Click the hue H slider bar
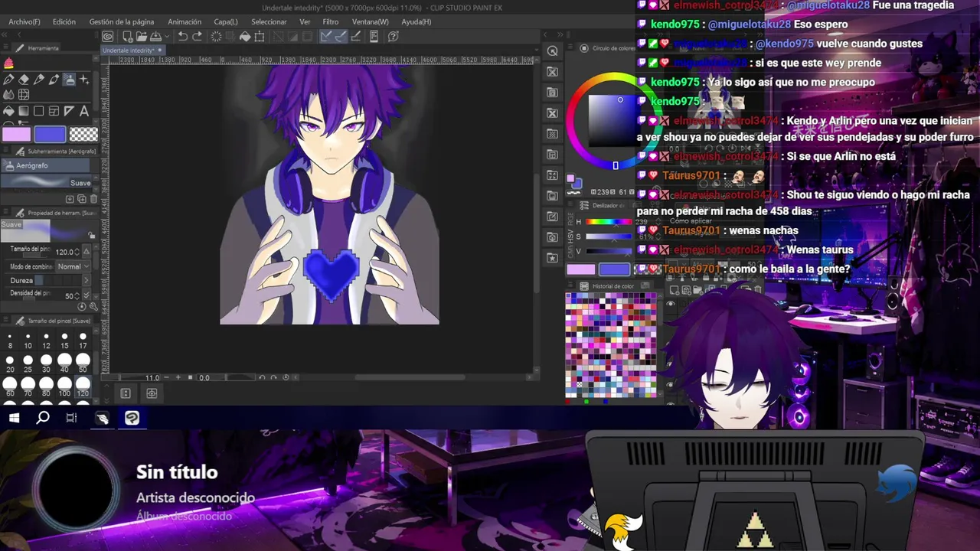This screenshot has width=980, height=551. 608,223
